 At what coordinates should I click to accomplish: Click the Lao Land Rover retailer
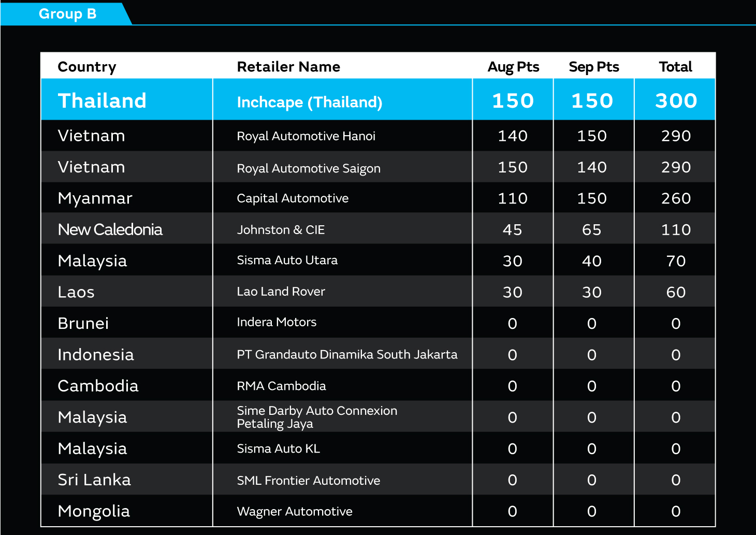point(281,292)
